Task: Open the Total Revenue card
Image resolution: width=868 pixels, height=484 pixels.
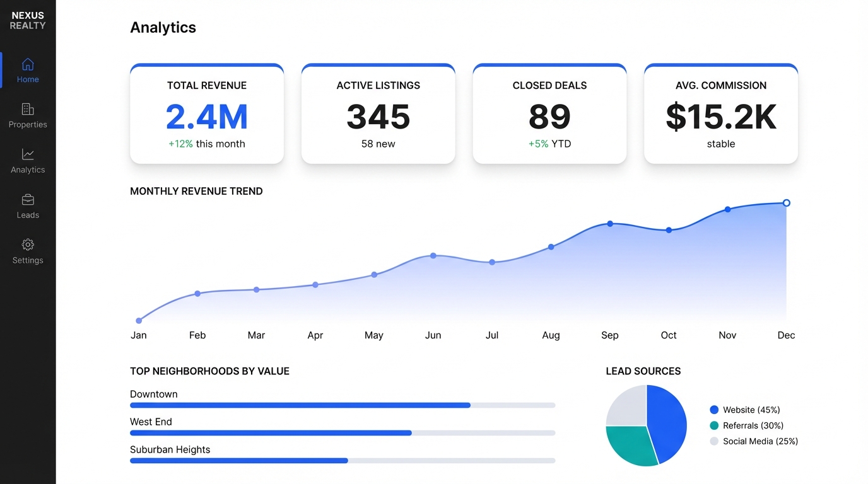Action: 207,113
